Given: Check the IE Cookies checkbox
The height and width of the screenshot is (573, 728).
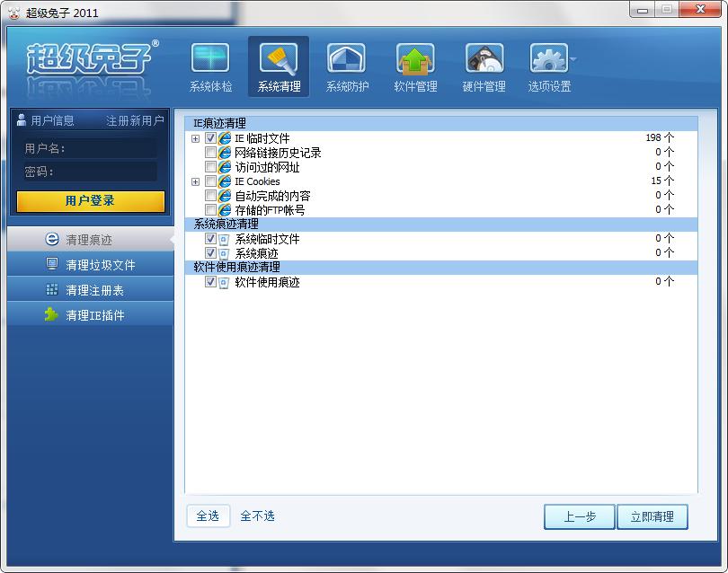Looking at the screenshot, I should [210, 181].
